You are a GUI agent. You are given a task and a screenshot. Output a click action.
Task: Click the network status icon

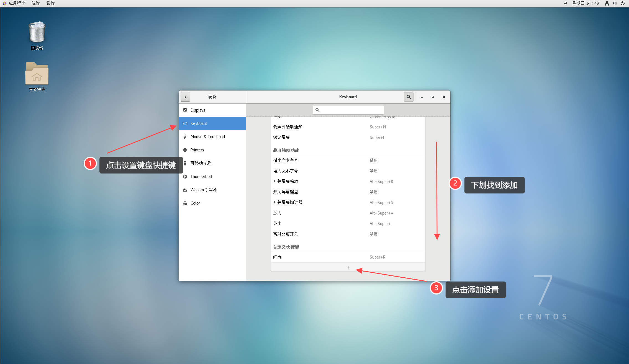coord(607,3)
